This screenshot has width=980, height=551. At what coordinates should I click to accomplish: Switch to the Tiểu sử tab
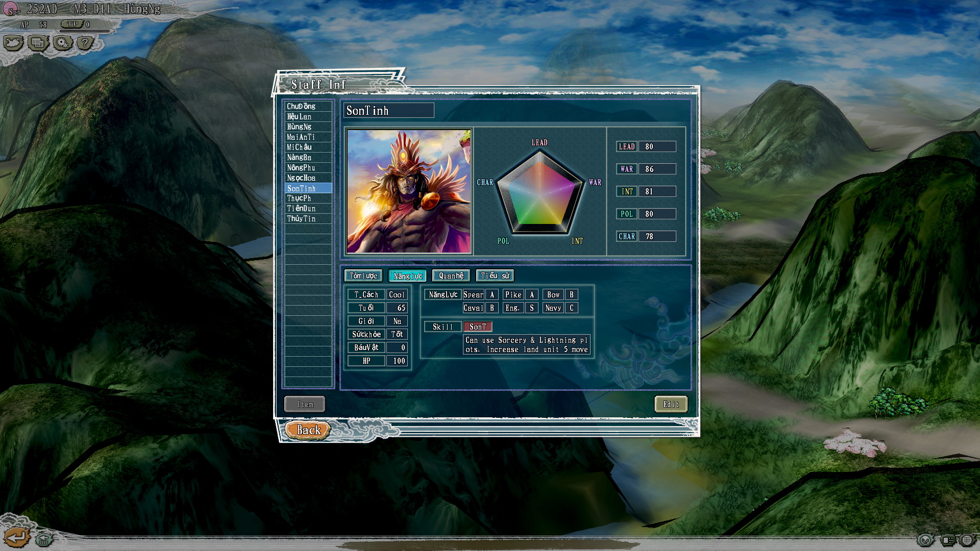tap(495, 275)
